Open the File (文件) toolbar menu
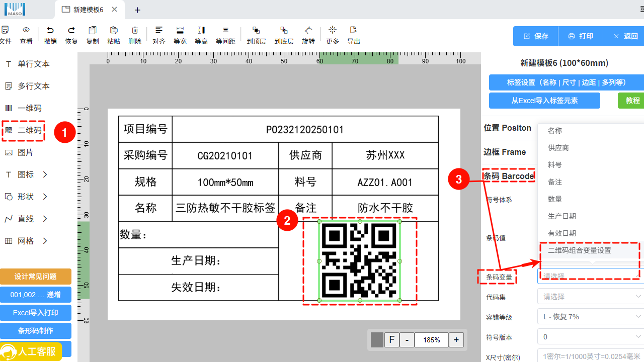This screenshot has height=362, width=644. pyautogui.click(x=6, y=35)
